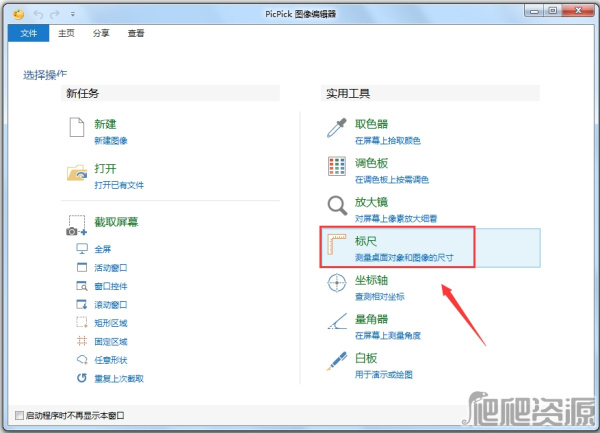Image resolution: width=600 pixels, height=433 pixels.
Task: Select 任意形状 capture option
Action: click(x=111, y=360)
